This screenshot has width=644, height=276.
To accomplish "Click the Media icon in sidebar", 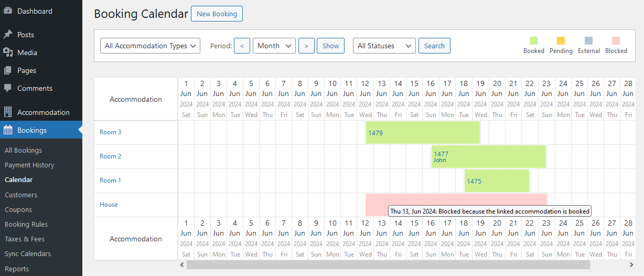I will (8, 52).
